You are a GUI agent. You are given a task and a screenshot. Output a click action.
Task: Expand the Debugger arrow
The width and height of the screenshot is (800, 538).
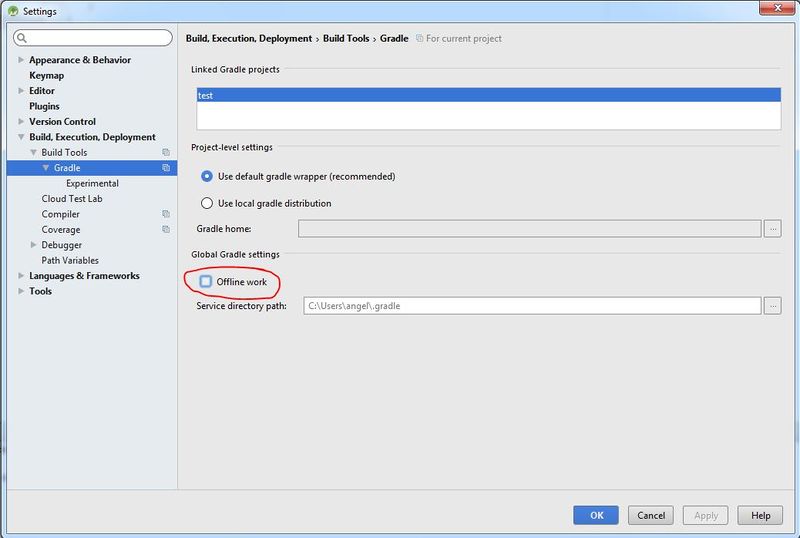33,244
